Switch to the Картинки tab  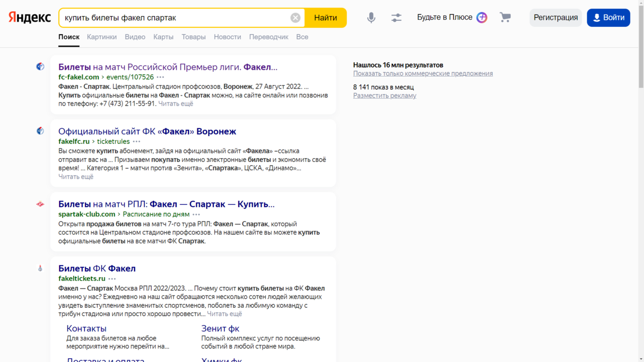tap(102, 36)
